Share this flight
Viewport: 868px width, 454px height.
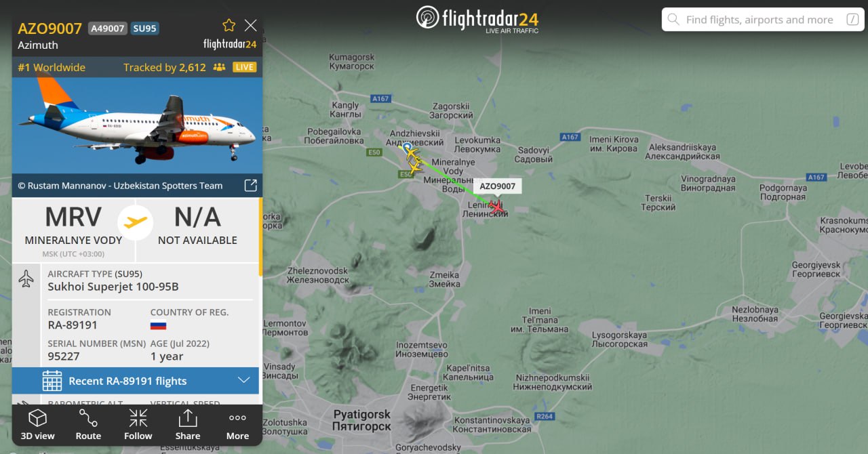tap(188, 425)
